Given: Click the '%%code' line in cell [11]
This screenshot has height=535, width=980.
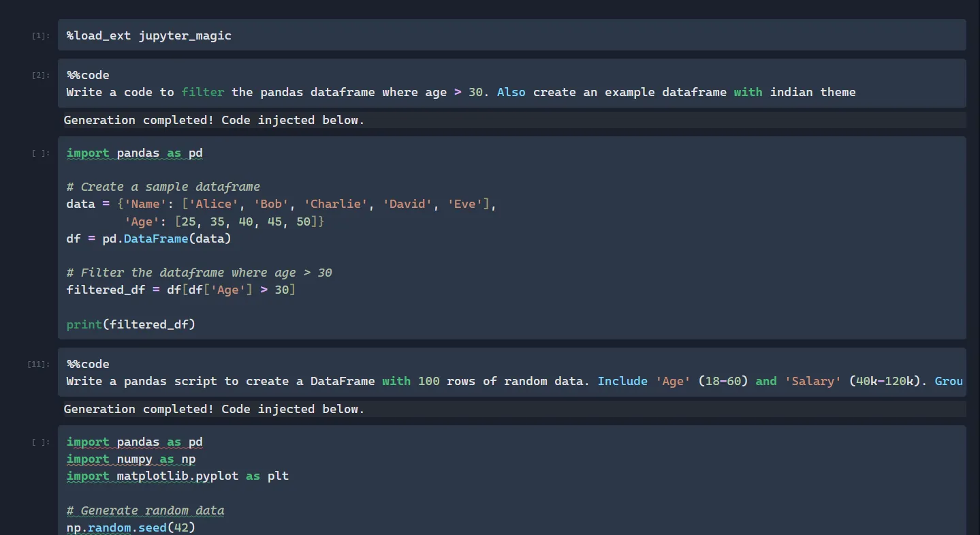Looking at the screenshot, I should pyautogui.click(x=88, y=364).
